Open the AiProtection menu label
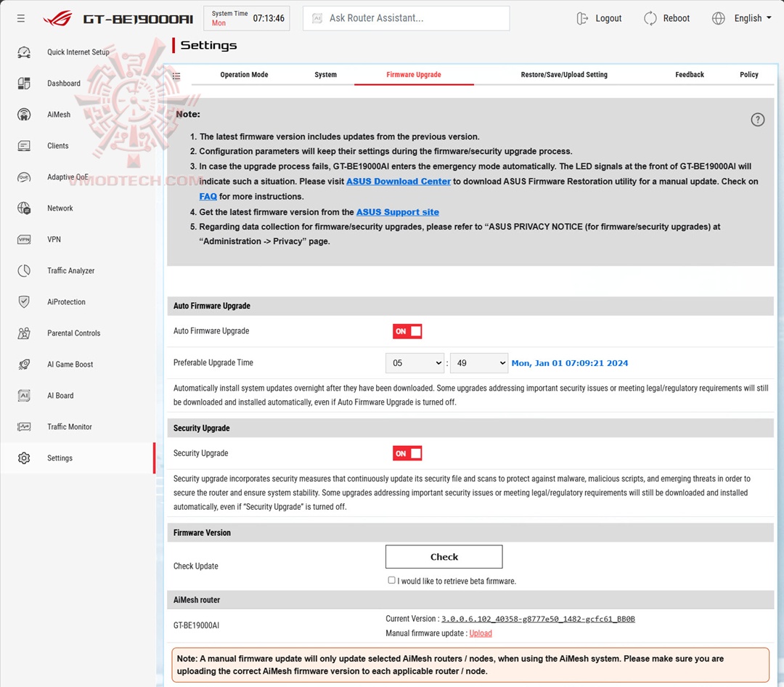The width and height of the screenshot is (784, 687). 66,301
